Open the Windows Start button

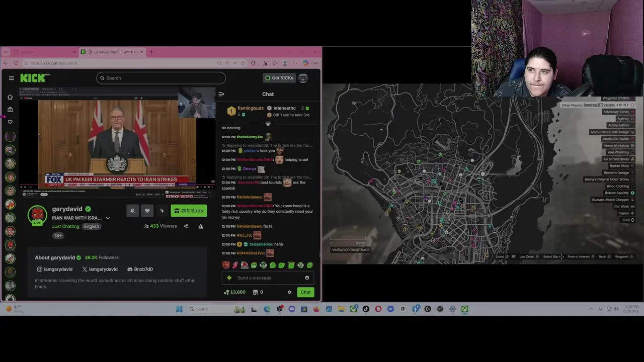click(179, 309)
